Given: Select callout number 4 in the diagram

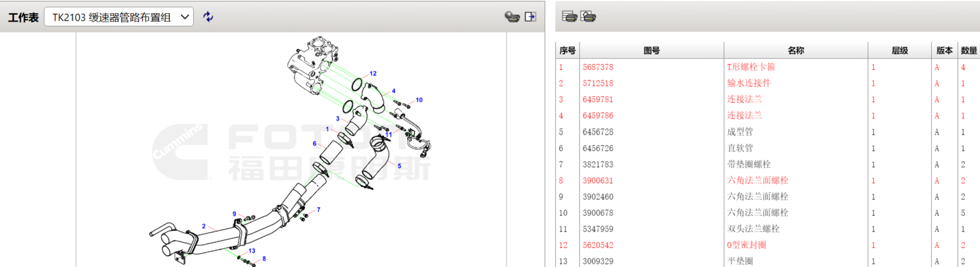Looking at the screenshot, I should (393, 91).
